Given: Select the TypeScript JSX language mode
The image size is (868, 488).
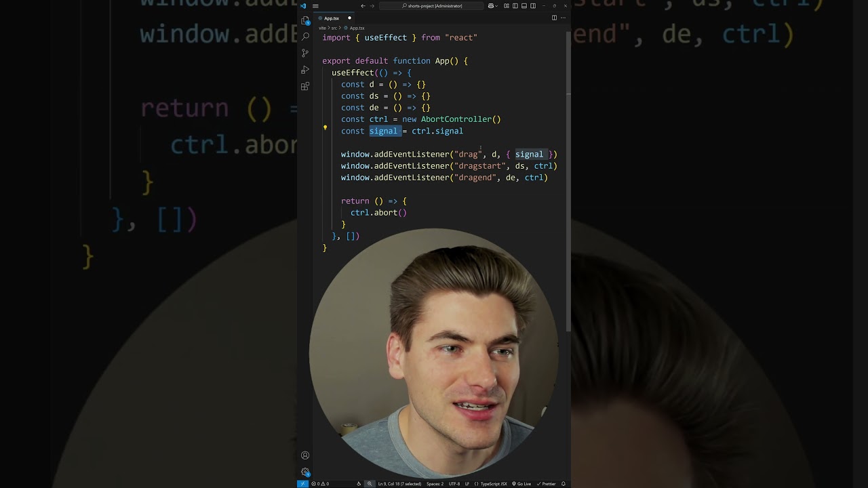Looking at the screenshot, I should [x=490, y=484].
